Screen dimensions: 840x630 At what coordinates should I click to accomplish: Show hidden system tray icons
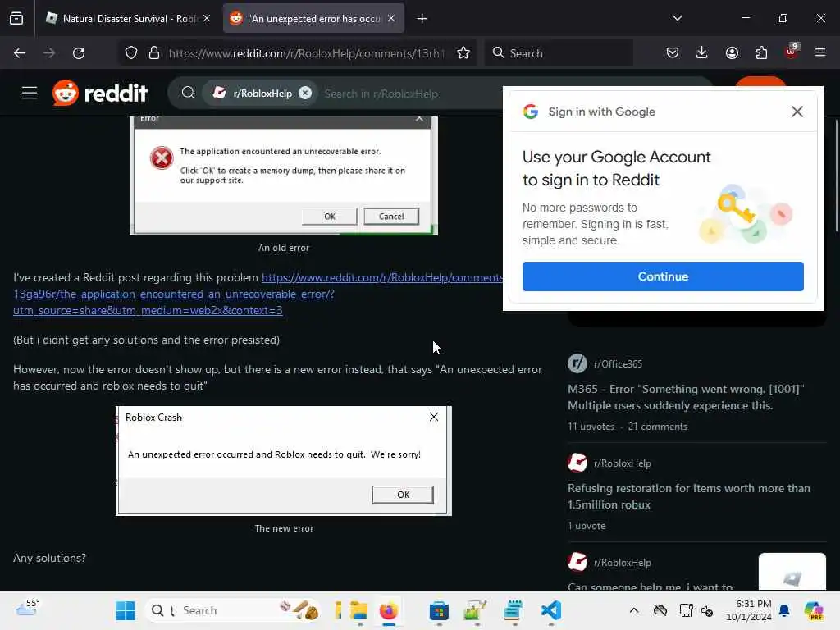click(634, 610)
